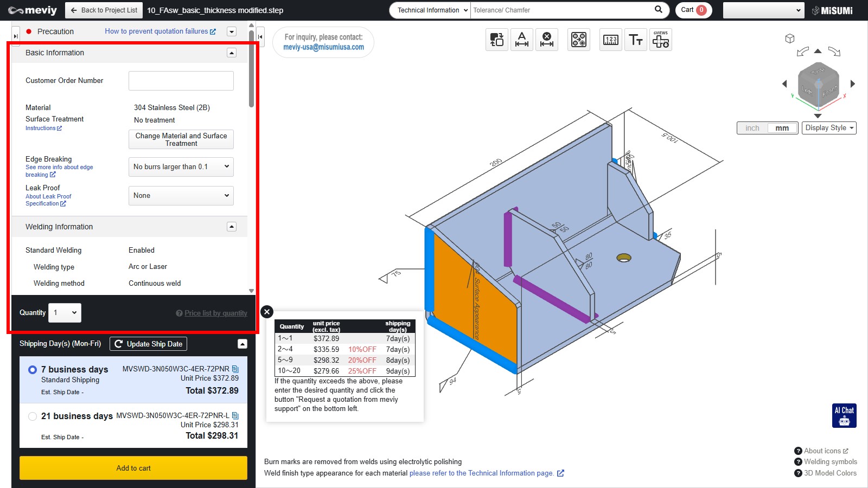
Task: Switch units to inch
Action: tap(752, 128)
